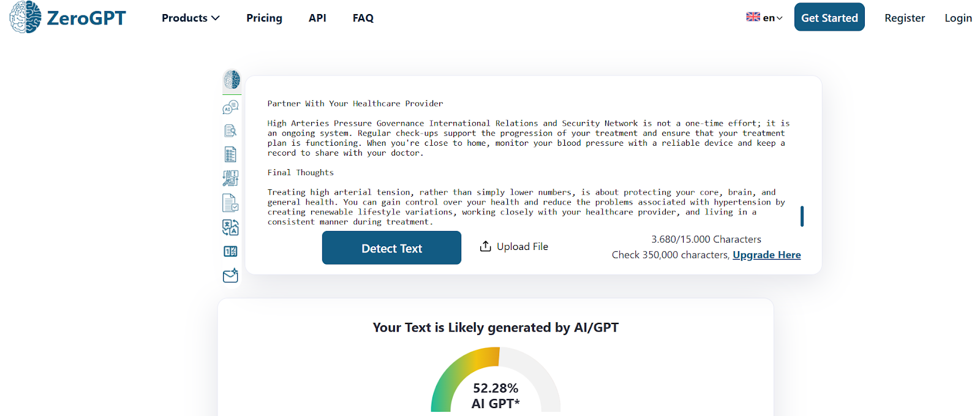
Task: Click "Your Text is Likely generated by AI/GPT"
Action: [x=496, y=328]
